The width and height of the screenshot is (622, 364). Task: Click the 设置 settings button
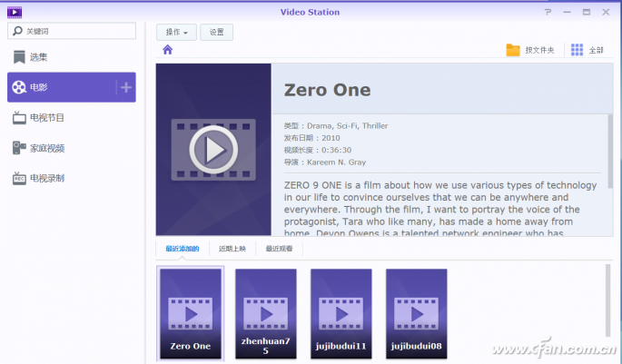click(x=216, y=32)
